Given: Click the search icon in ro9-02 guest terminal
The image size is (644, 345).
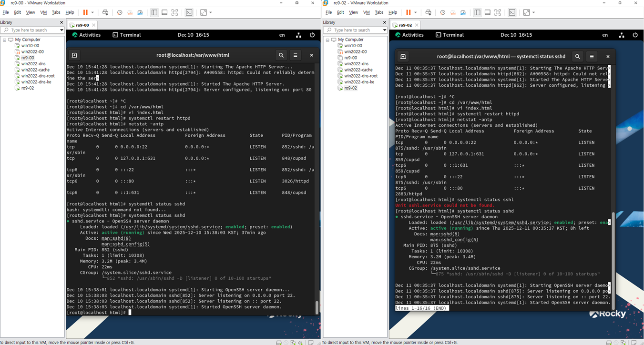Looking at the screenshot, I should click(x=578, y=56).
